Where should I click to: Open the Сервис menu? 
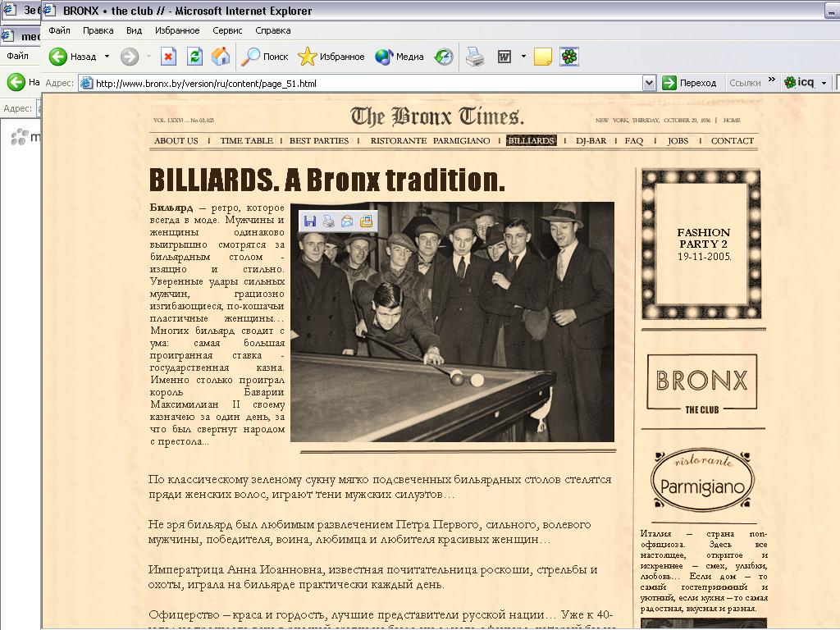tap(227, 30)
